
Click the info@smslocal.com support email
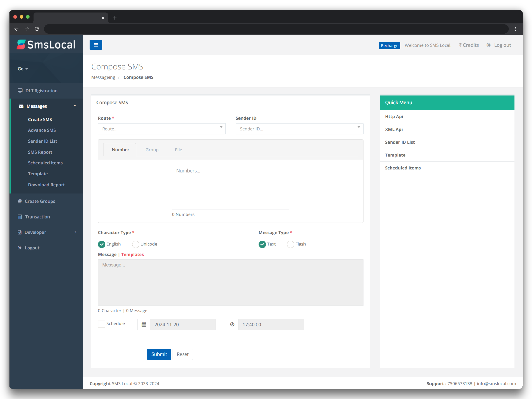tap(496, 384)
